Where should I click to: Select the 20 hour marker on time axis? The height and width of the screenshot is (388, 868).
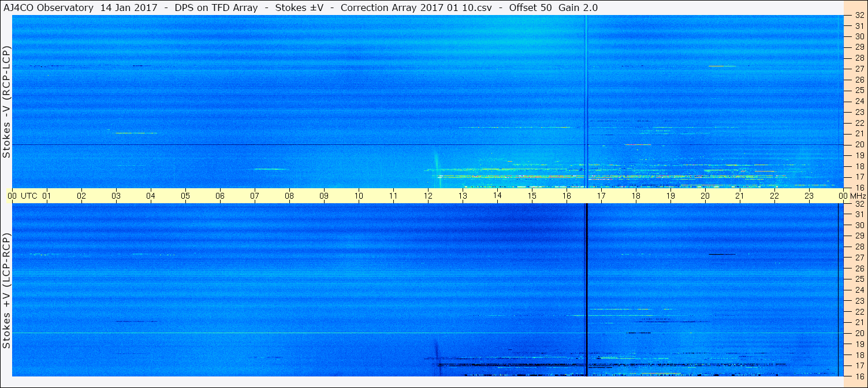pyautogui.click(x=705, y=196)
